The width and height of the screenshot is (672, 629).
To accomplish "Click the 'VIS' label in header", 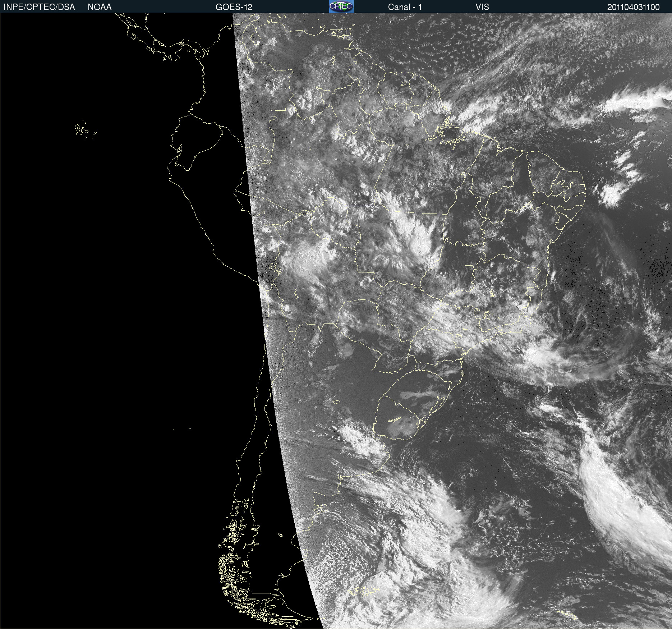I will click(x=482, y=7).
